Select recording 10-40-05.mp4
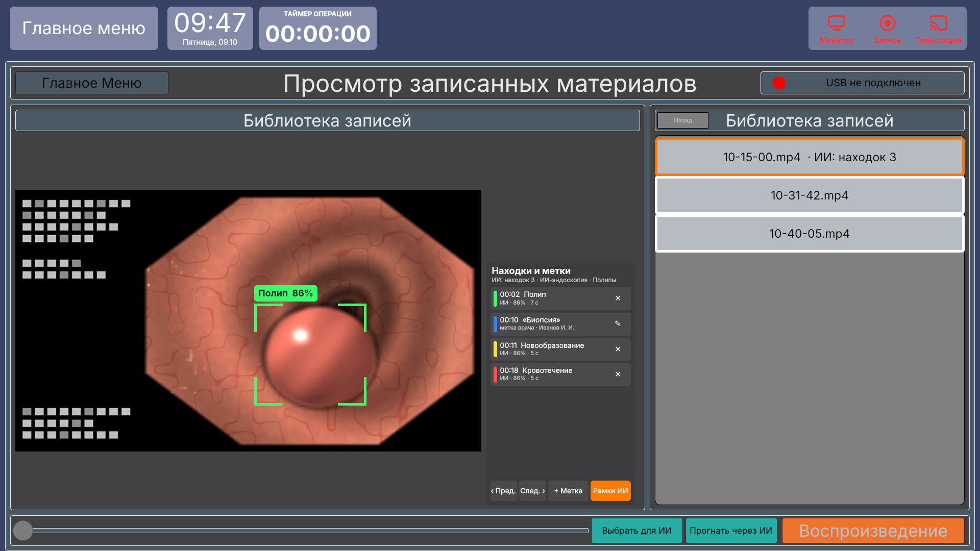 pyautogui.click(x=810, y=234)
